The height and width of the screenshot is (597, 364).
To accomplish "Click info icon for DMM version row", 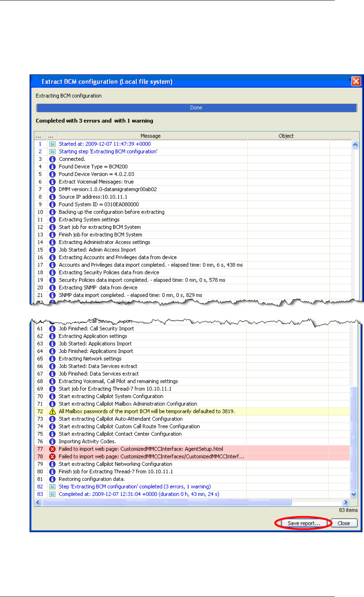I will coord(52,189).
